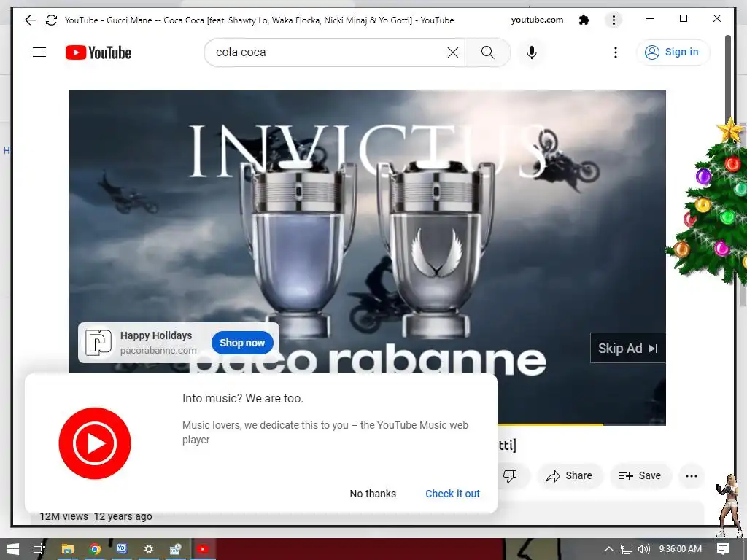The width and height of the screenshot is (747, 560).
Task: Dislike the video with thumbs-down icon
Action: (x=510, y=475)
